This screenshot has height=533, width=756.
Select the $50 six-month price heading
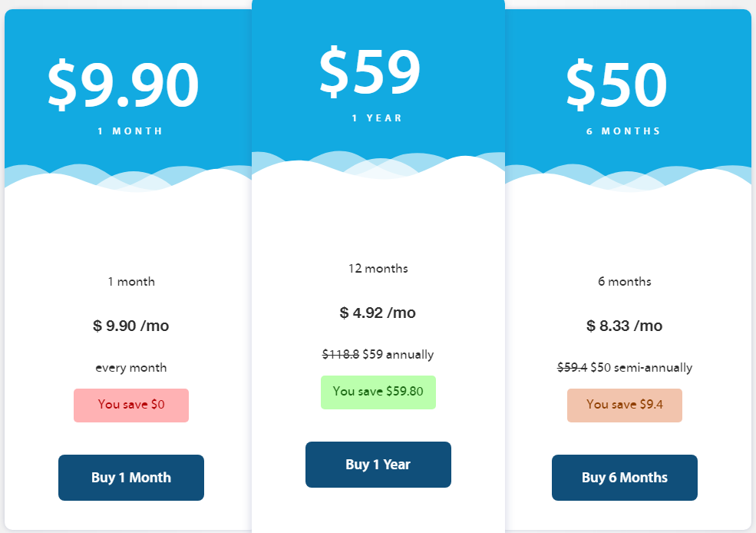click(x=616, y=84)
